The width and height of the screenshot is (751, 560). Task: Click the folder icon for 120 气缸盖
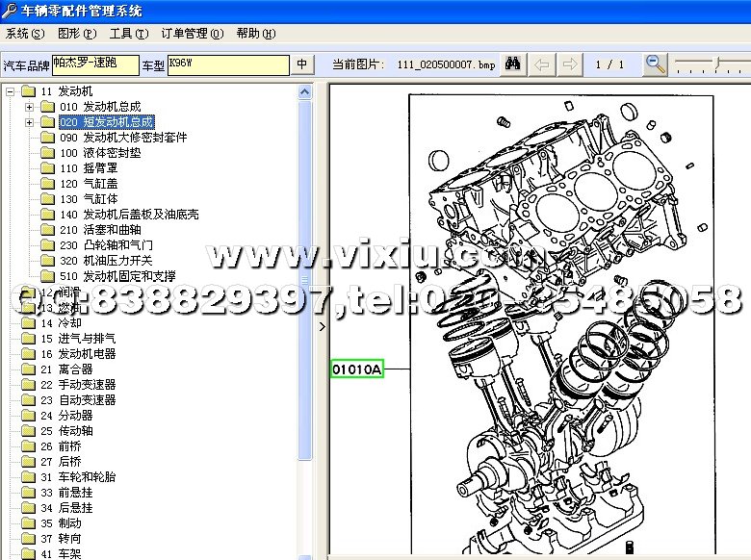point(48,184)
